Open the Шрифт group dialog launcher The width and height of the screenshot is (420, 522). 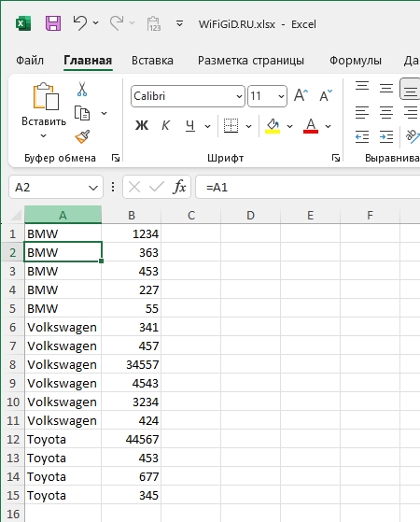336,158
